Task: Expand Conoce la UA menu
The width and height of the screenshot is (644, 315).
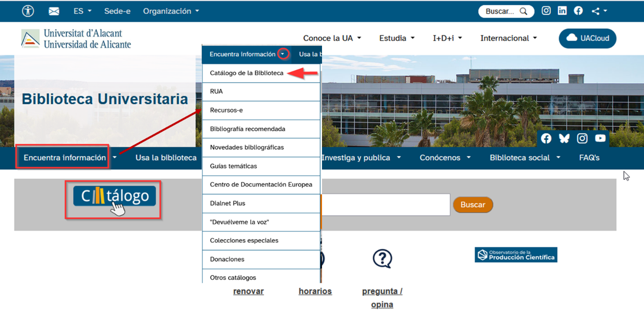Action: point(332,38)
